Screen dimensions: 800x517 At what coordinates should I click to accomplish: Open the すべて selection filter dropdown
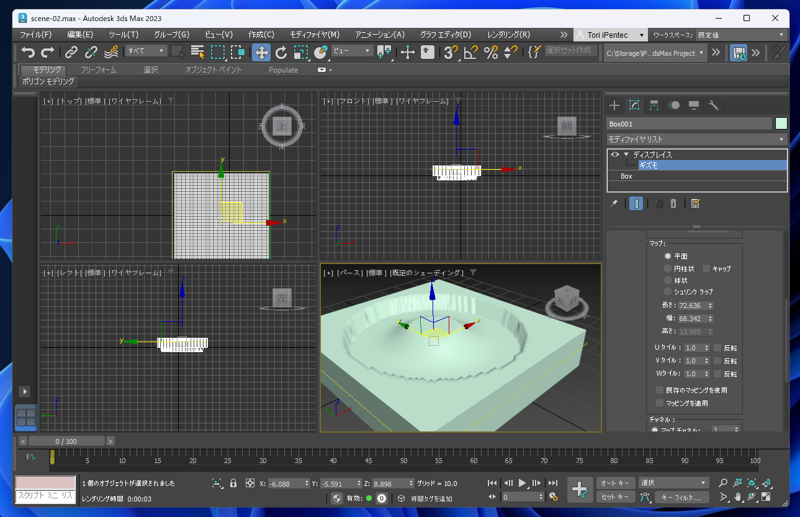coord(146,51)
